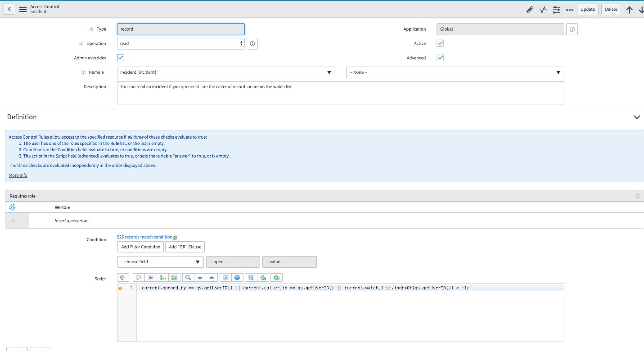Uncheck the Active checkbox

pyautogui.click(x=441, y=43)
